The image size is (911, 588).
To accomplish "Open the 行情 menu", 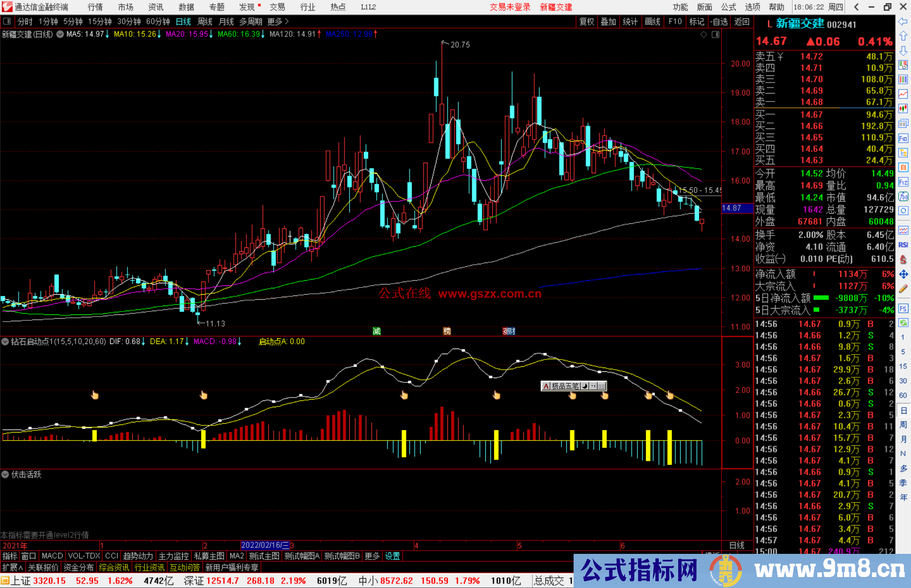I will click(95, 7).
